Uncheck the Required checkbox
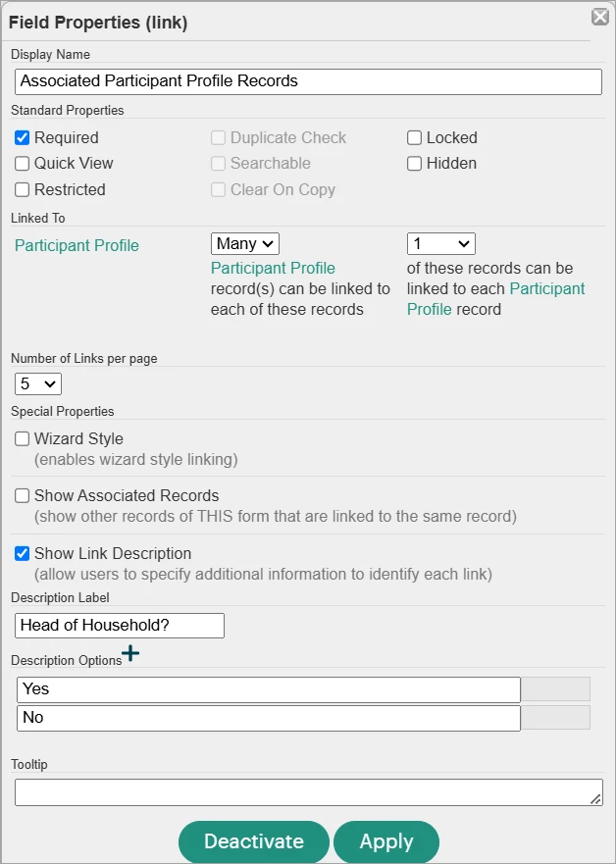The height and width of the screenshot is (864, 616). point(22,137)
